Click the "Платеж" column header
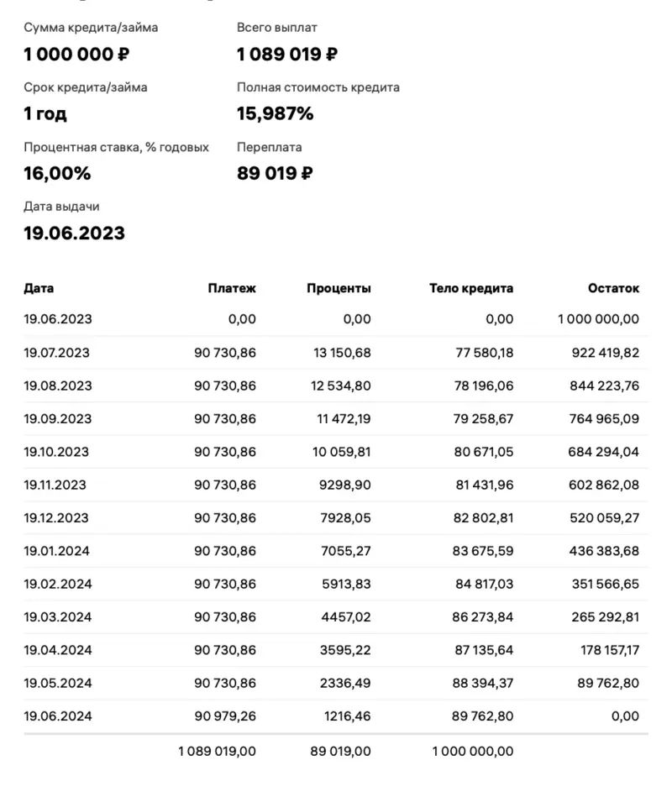 point(232,288)
